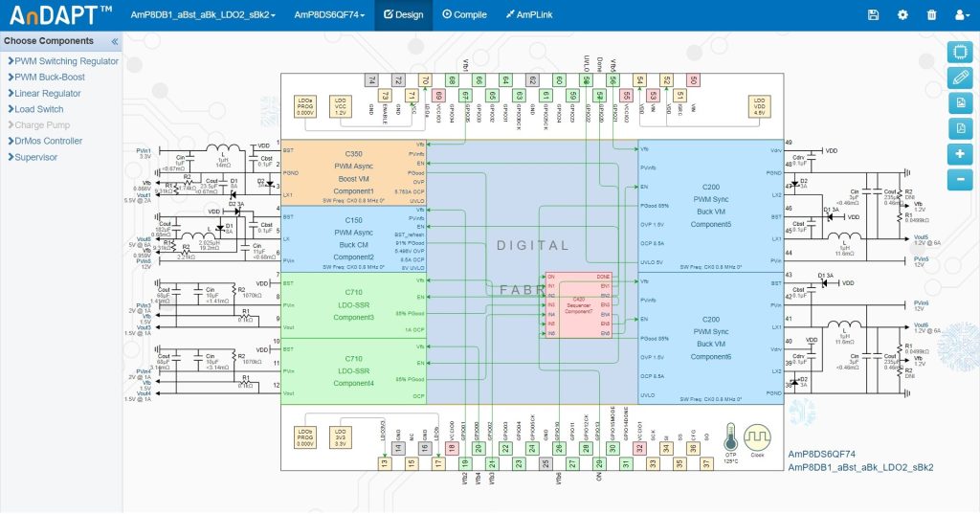This screenshot has height=514, width=980.
Task: Expand Load Switch category
Action: tap(35, 109)
